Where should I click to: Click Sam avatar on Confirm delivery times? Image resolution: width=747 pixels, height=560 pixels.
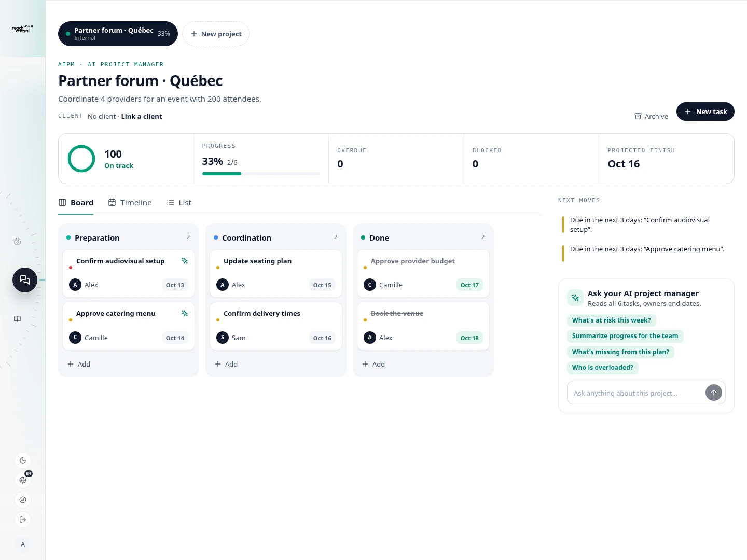point(223,338)
